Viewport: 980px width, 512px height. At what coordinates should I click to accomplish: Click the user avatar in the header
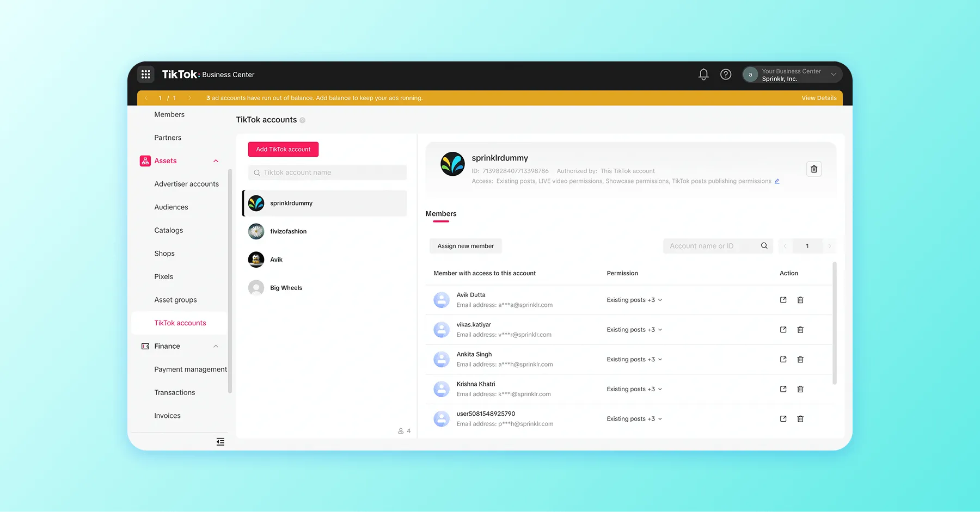(x=750, y=75)
